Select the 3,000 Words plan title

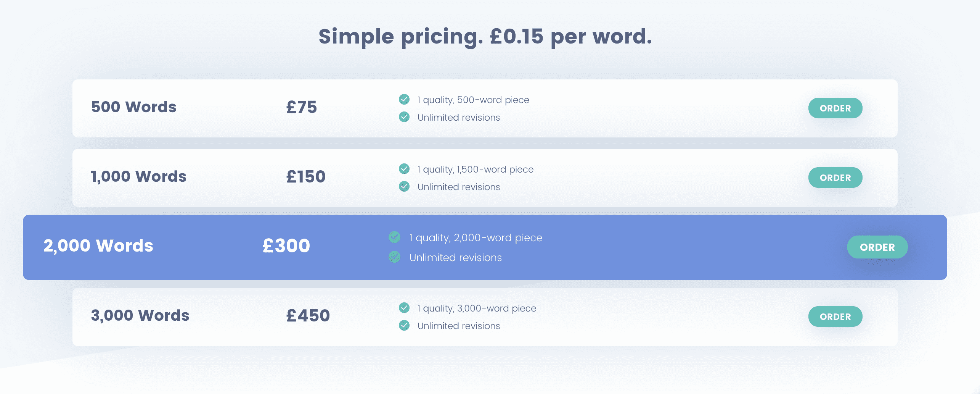coord(140,315)
